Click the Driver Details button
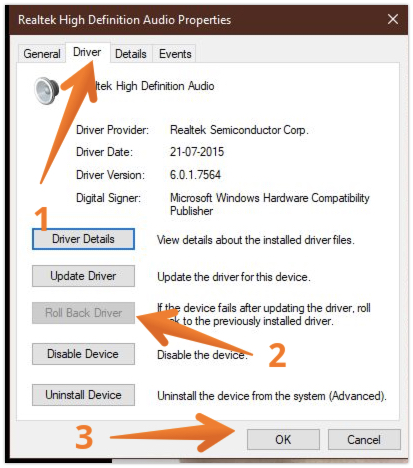 [83, 239]
